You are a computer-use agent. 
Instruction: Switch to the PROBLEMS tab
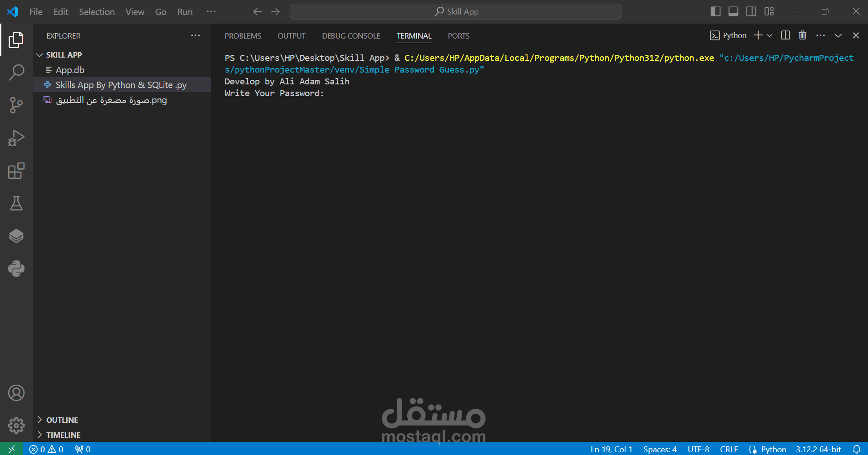[x=243, y=36]
